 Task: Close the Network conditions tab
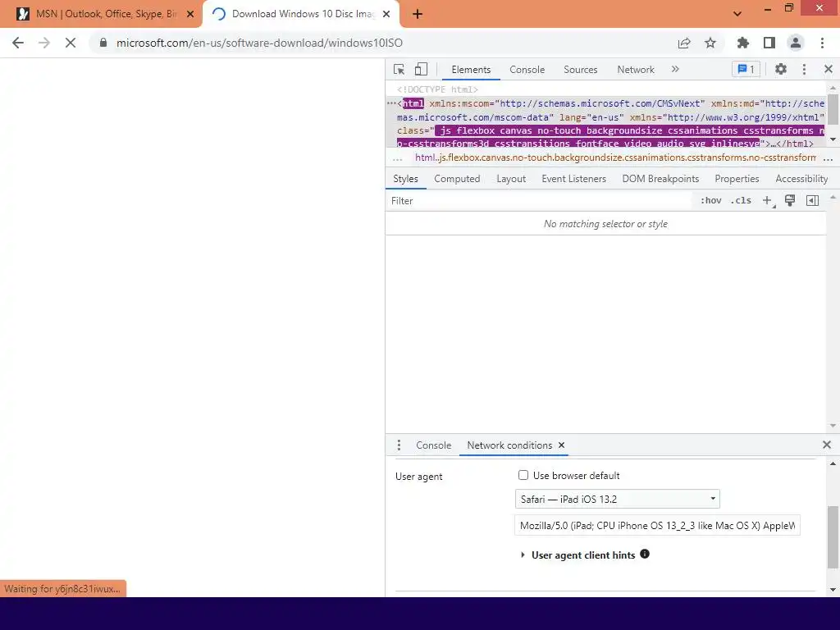pyautogui.click(x=561, y=445)
